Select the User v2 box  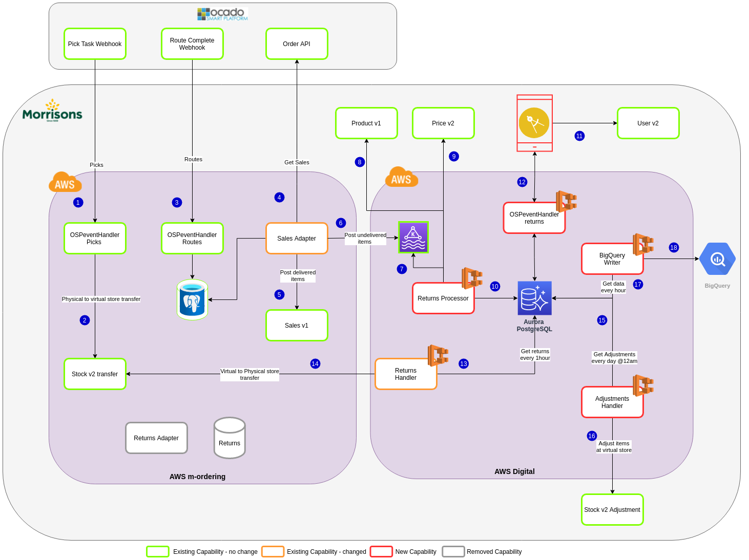648,123
